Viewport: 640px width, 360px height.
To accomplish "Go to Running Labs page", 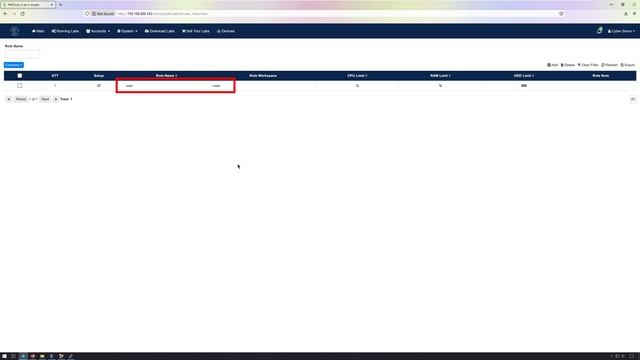I will tap(65, 31).
